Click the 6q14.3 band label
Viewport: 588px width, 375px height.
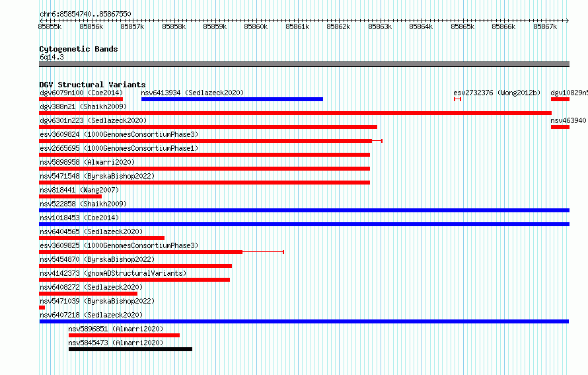(52, 57)
